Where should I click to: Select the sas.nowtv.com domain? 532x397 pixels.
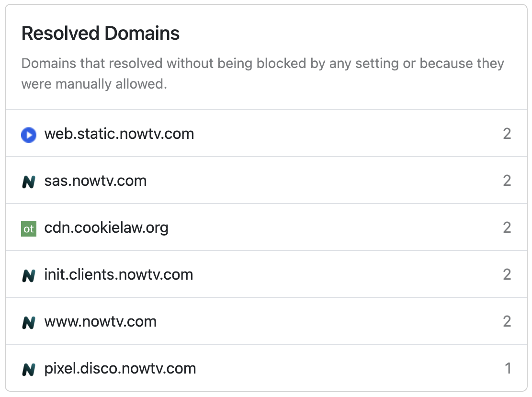(x=95, y=181)
